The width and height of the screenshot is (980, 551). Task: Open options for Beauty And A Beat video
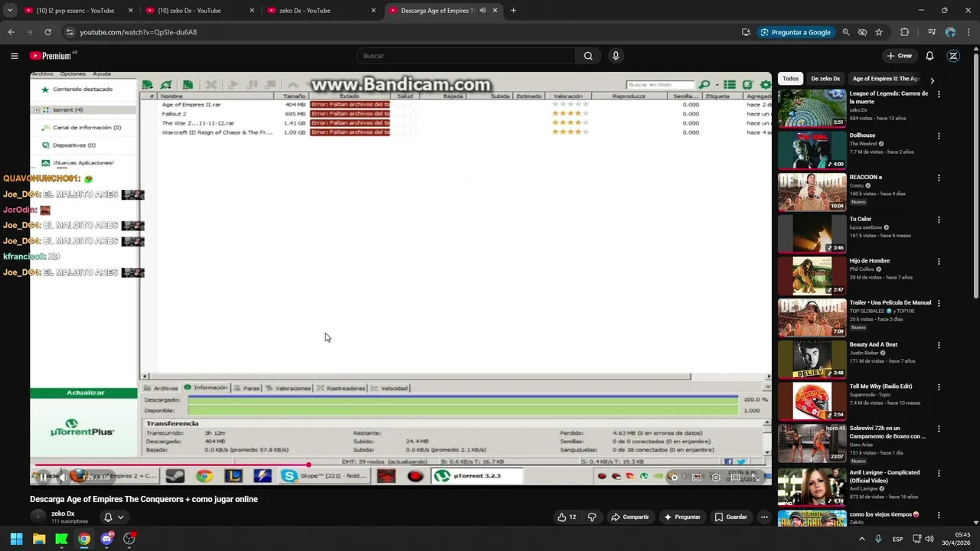pyautogui.click(x=939, y=345)
